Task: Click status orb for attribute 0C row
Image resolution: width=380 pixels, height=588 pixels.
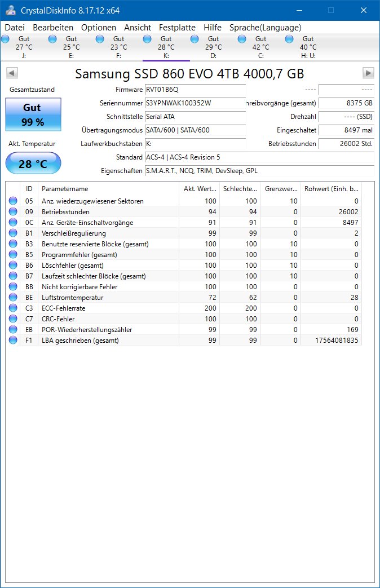Action: pyautogui.click(x=13, y=222)
